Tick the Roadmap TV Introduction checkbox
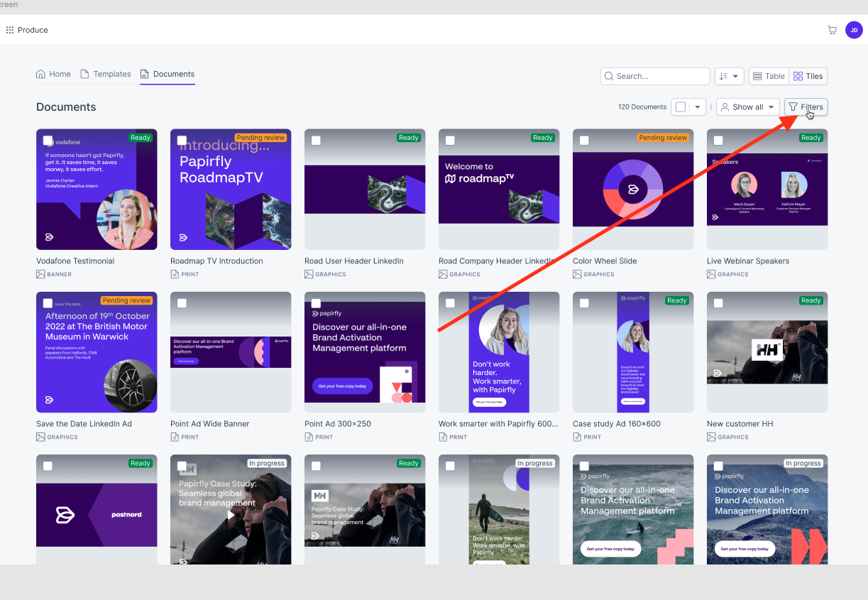Image resolution: width=868 pixels, height=600 pixels. pos(182,141)
